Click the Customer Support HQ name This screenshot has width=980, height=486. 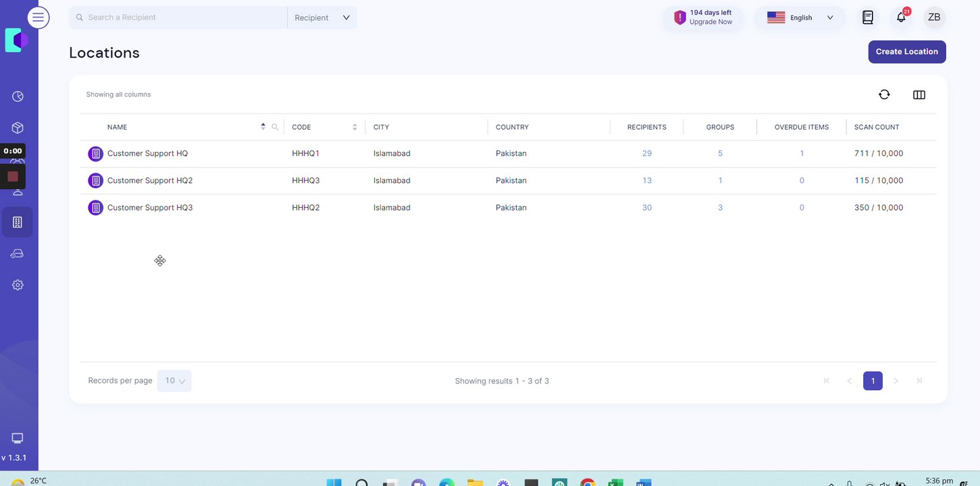click(x=148, y=154)
